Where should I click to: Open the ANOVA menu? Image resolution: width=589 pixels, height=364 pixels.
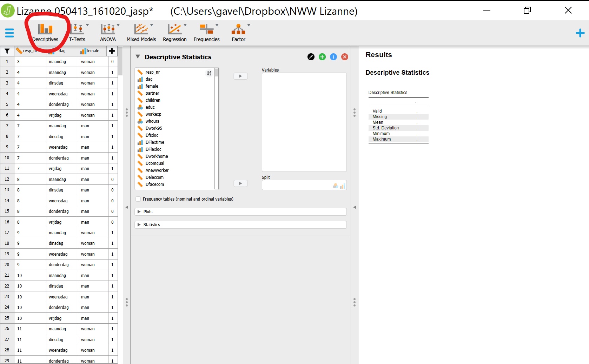(108, 33)
